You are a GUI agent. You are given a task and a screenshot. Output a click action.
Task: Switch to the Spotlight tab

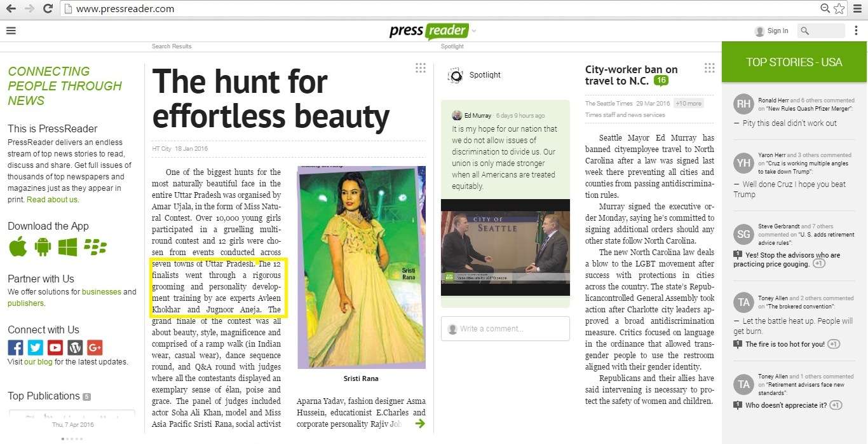pos(452,46)
